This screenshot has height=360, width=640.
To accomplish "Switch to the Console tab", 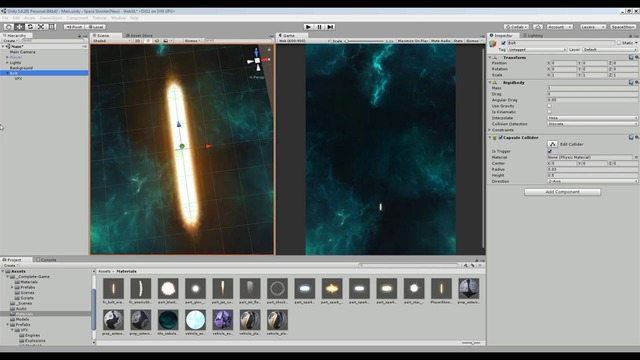I will pos(46,260).
